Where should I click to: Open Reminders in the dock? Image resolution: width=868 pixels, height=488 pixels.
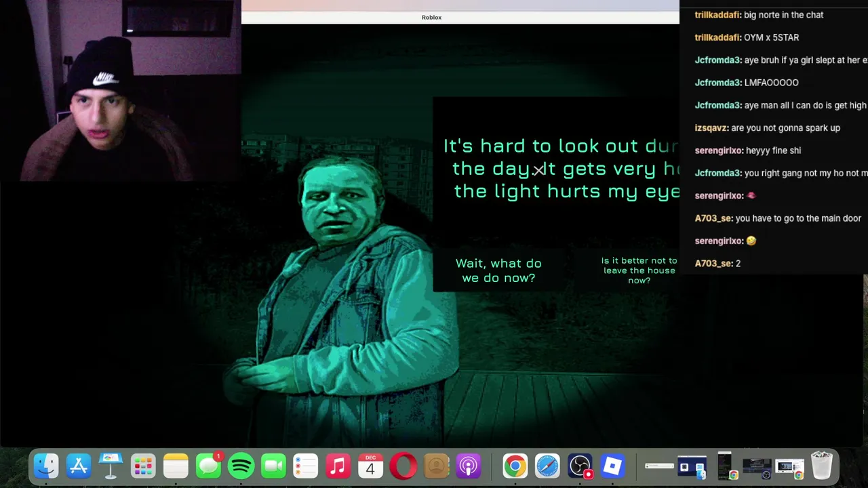pos(306,466)
